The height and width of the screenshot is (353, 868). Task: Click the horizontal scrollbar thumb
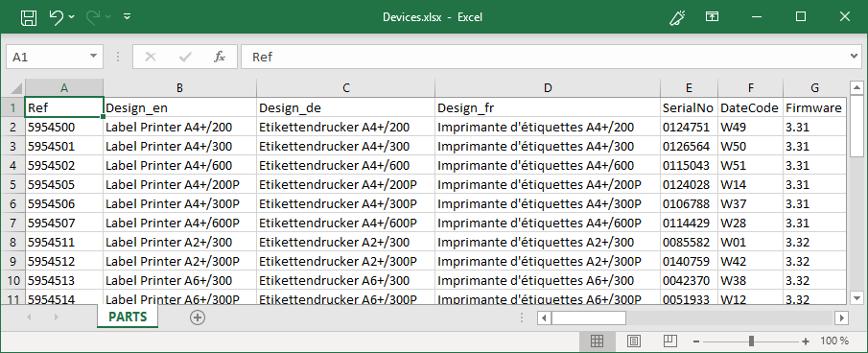[589, 318]
